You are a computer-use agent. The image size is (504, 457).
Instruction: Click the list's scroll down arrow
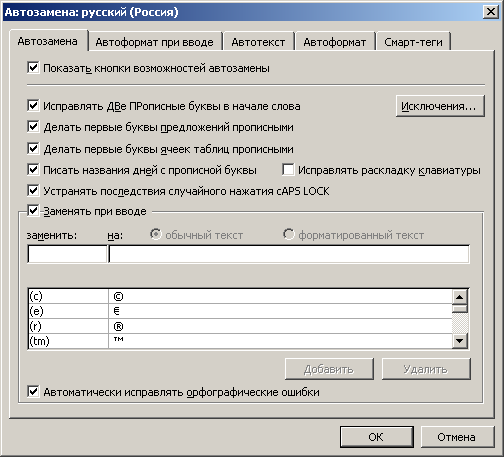pos(460,341)
